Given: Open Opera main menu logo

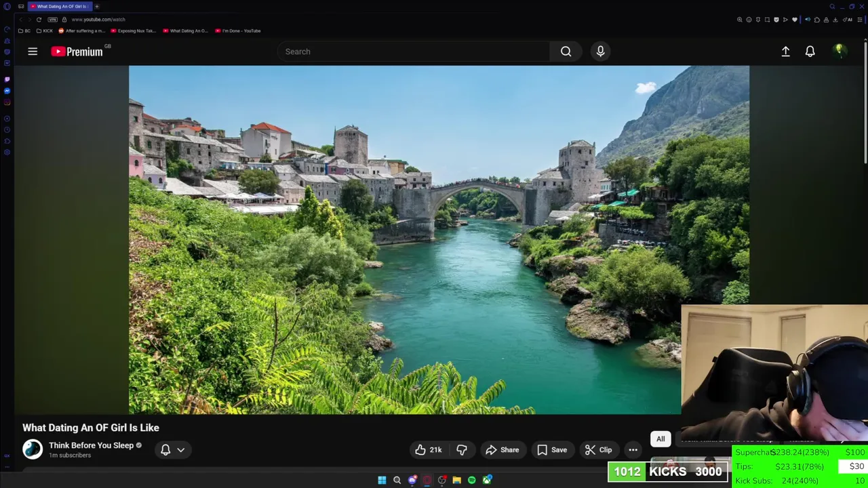Looking at the screenshot, I should point(7,7).
